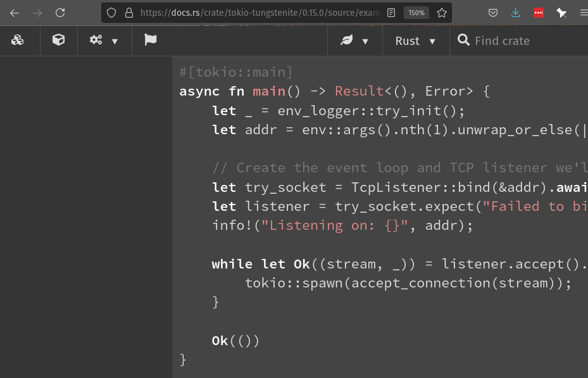
Task: Click the "Listening on: {}" string
Action: click(x=334, y=225)
